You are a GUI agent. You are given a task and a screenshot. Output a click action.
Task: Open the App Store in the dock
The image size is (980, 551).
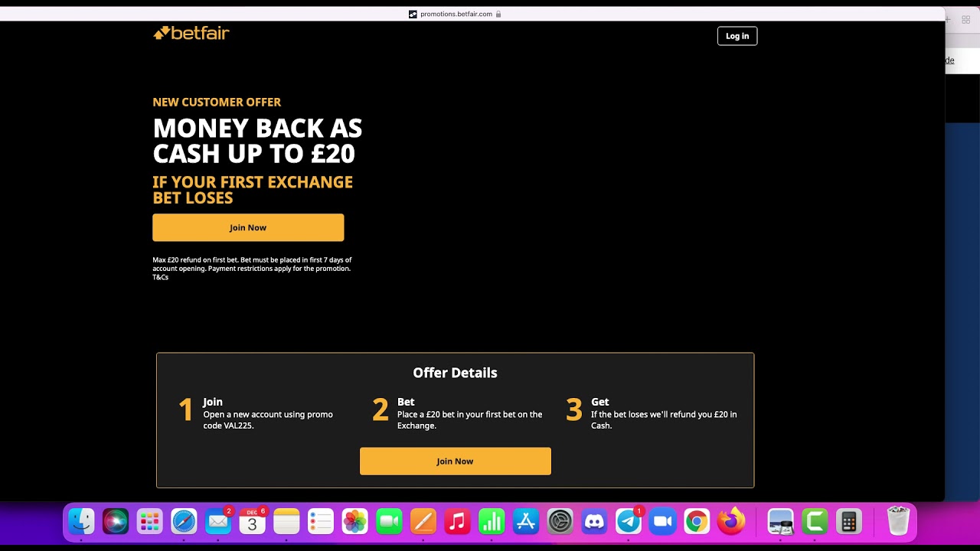(x=526, y=522)
